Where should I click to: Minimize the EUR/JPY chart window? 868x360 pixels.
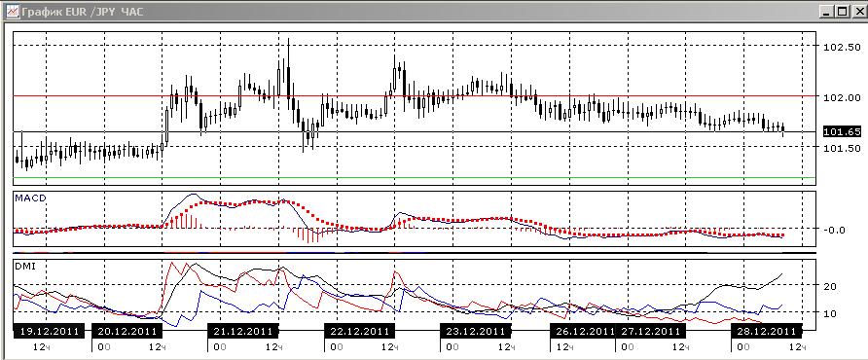click(x=827, y=11)
